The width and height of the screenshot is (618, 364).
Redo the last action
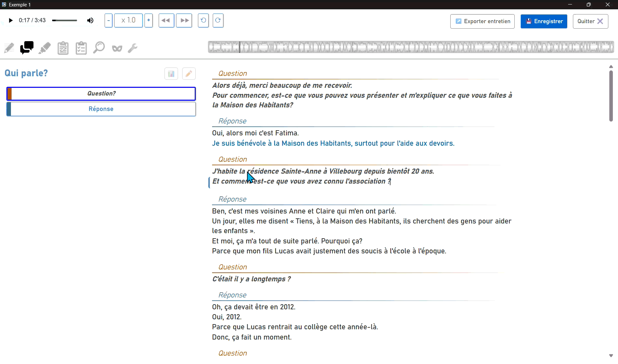(x=218, y=21)
